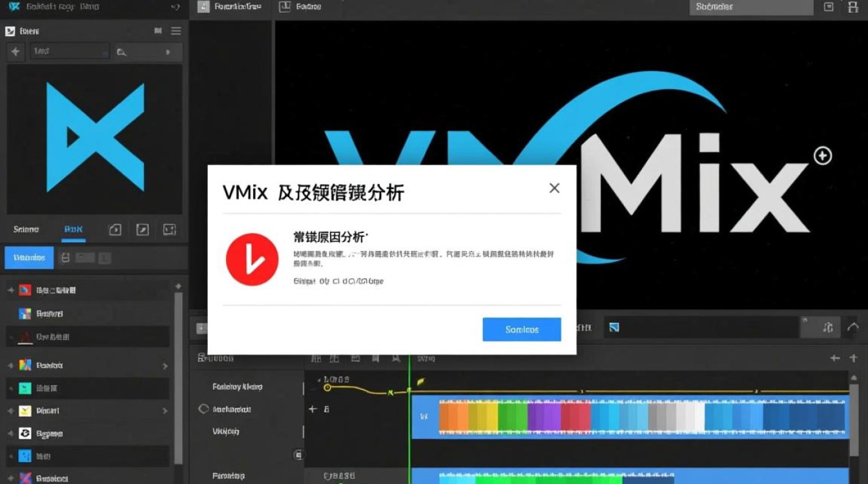
Task: Click the third icon in the timeline header toolbar
Action: (x=355, y=358)
